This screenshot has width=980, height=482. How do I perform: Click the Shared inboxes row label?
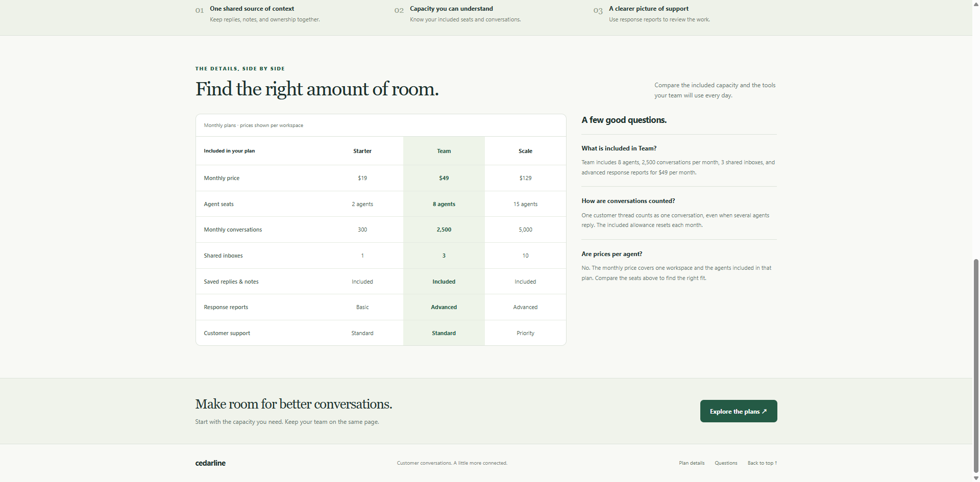(x=223, y=256)
